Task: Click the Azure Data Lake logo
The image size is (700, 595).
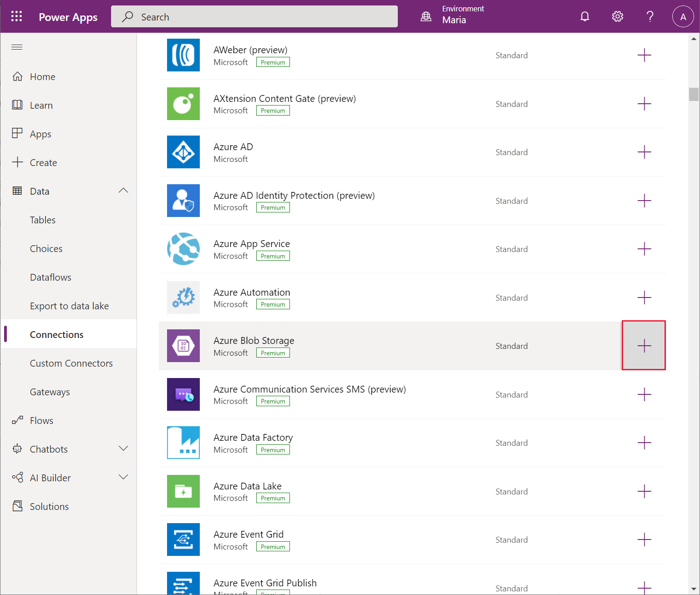Action: pyautogui.click(x=183, y=491)
